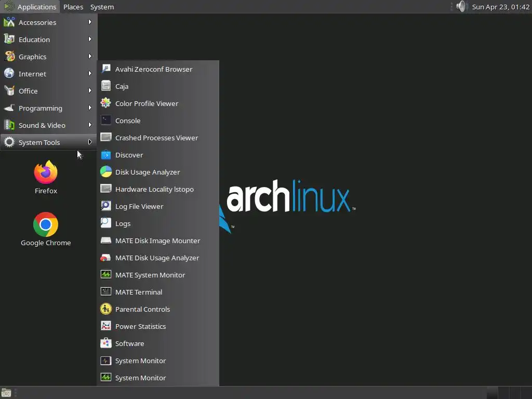Click the volume speaker icon in panel
Viewport: 532px width, 399px height.
pyautogui.click(x=461, y=6)
